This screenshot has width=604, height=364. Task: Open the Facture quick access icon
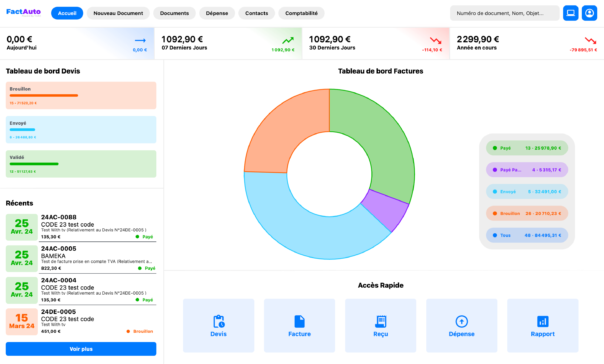(299, 321)
